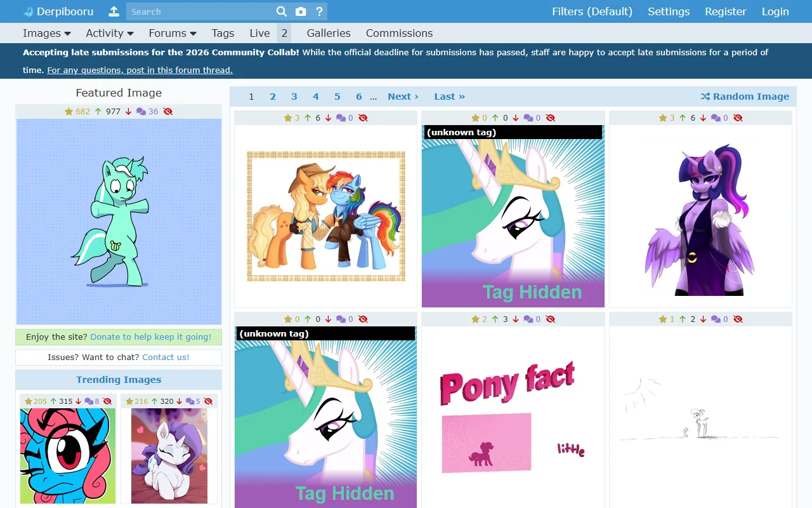The width and height of the screenshot is (812, 508).
Task: Downvote the anthro Twilight Sparkle image
Action: pyautogui.click(x=703, y=117)
